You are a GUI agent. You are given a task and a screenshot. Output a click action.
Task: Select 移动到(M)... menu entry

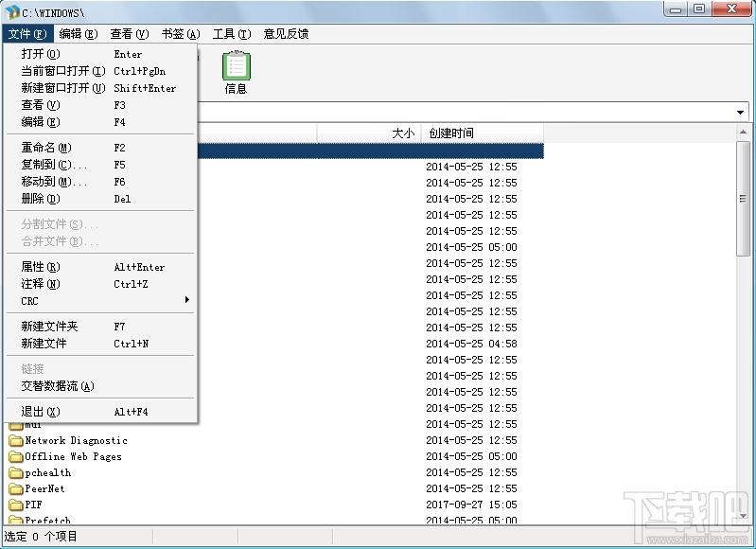(100, 182)
